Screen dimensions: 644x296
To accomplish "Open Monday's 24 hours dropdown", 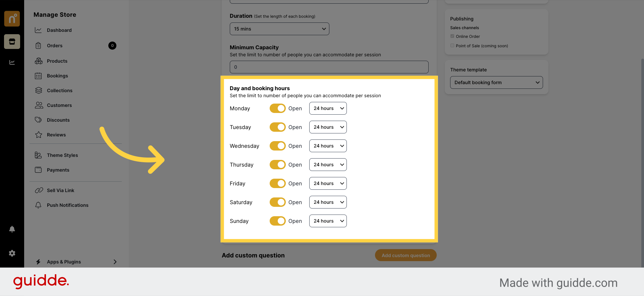I will [328, 108].
